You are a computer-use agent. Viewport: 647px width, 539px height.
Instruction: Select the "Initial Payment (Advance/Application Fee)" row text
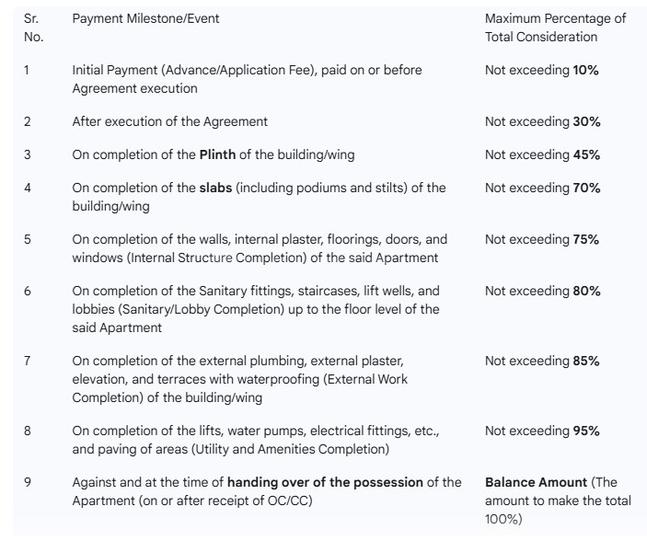[x=247, y=79]
